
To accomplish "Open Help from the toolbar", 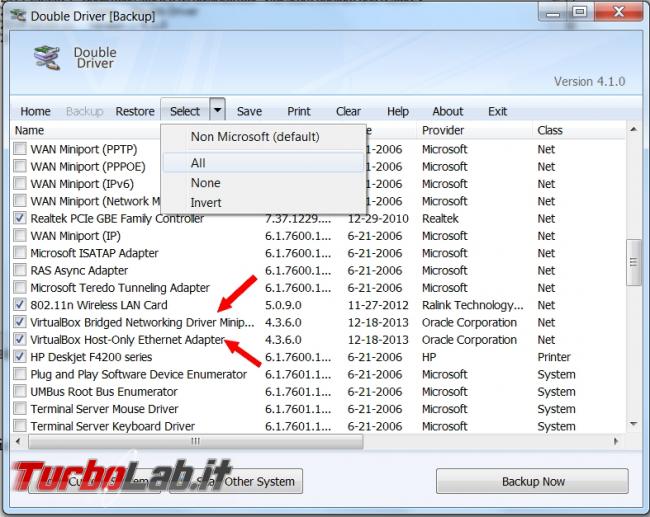I will pyautogui.click(x=398, y=111).
